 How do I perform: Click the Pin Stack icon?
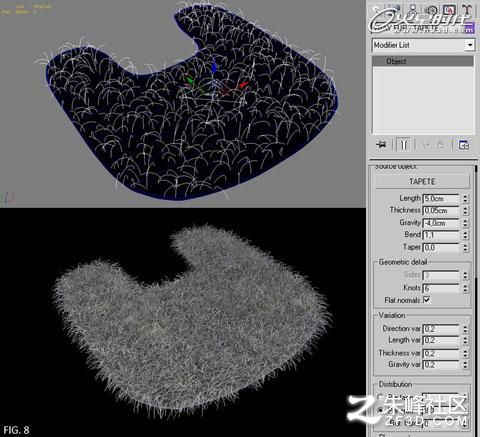381,145
